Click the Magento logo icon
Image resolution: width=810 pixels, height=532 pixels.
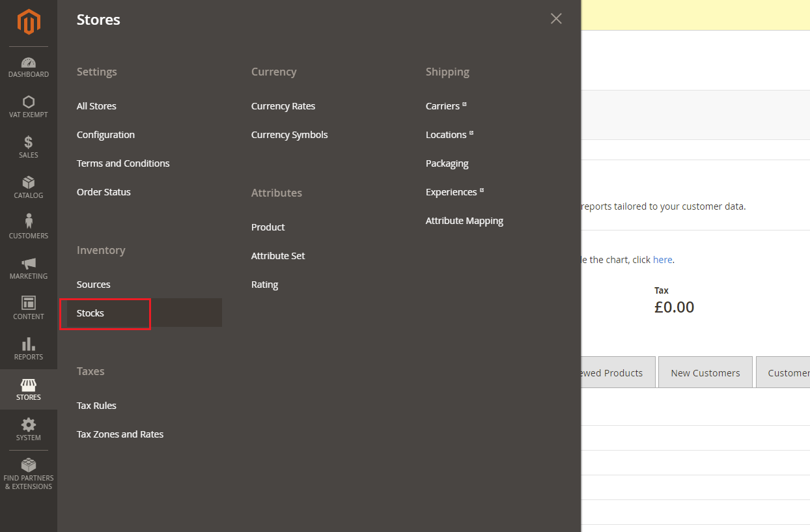pos(29,21)
